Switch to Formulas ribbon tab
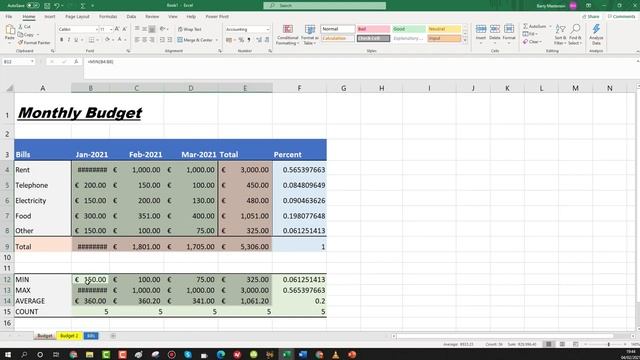The image size is (640, 360). (108, 17)
